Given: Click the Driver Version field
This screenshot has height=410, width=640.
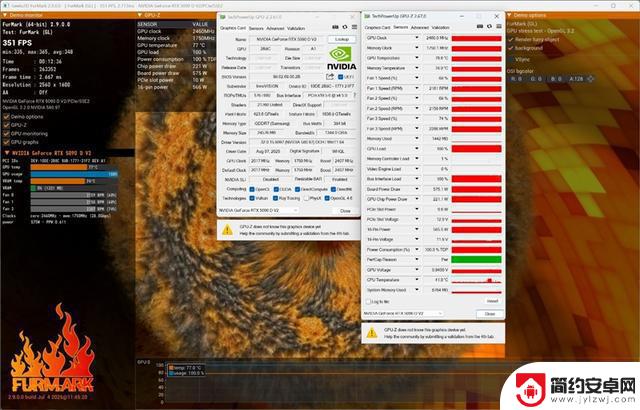Looking at the screenshot, I should pyautogui.click(x=302, y=142).
